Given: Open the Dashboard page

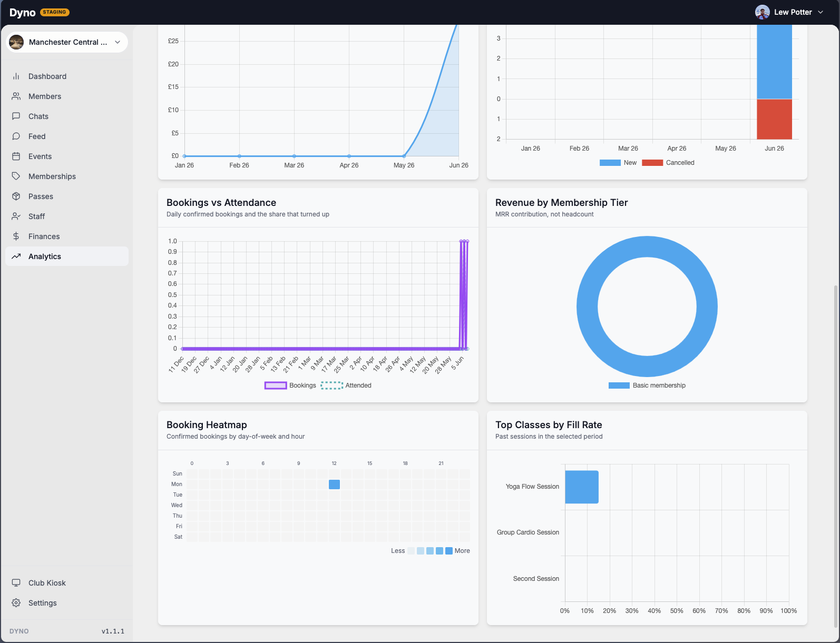Looking at the screenshot, I should [x=67, y=76].
